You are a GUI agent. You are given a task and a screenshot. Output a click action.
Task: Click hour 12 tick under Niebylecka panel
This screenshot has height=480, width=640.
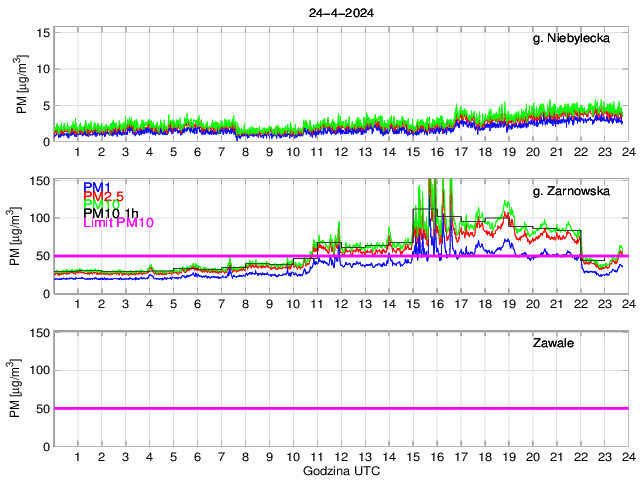tap(341, 152)
